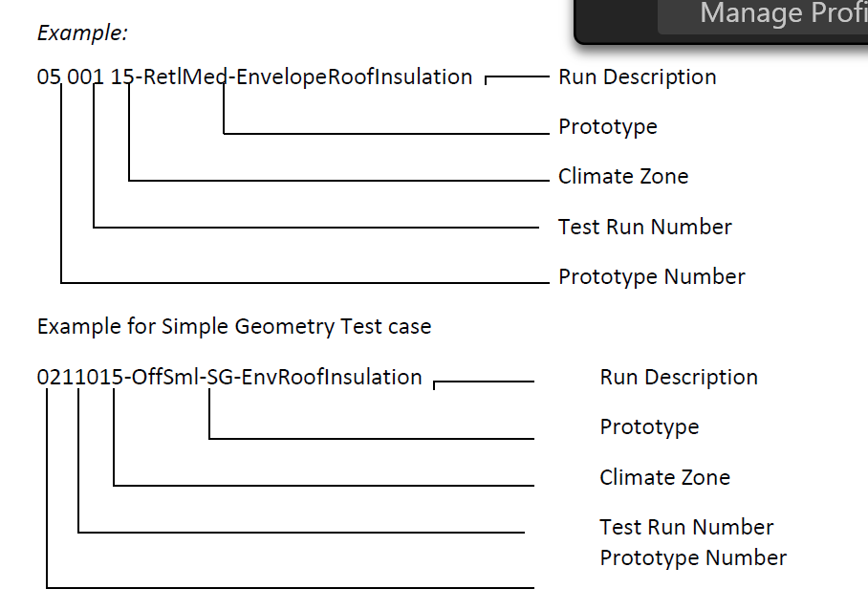Viewport: 868px width, 611px height.
Task: Click "EnvRoofInsulation" in the second filename
Action: pyautogui.click(x=332, y=377)
